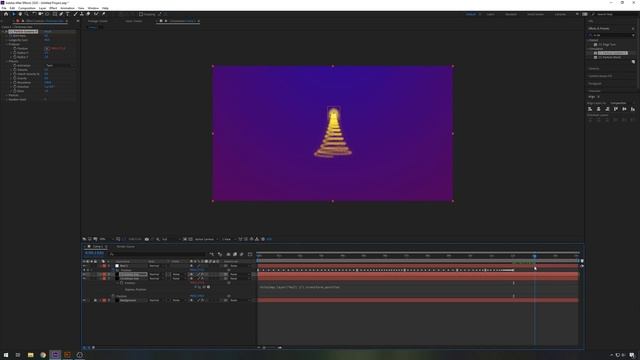
Task: Select the Hand tool
Action: click(20, 14)
